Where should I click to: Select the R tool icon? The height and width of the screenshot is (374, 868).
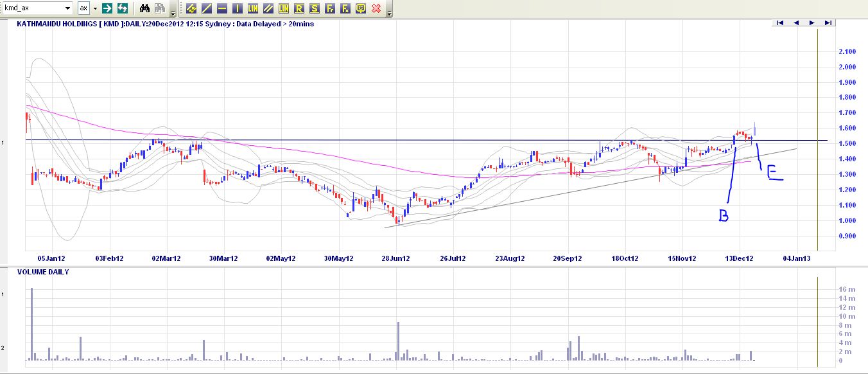pos(299,8)
